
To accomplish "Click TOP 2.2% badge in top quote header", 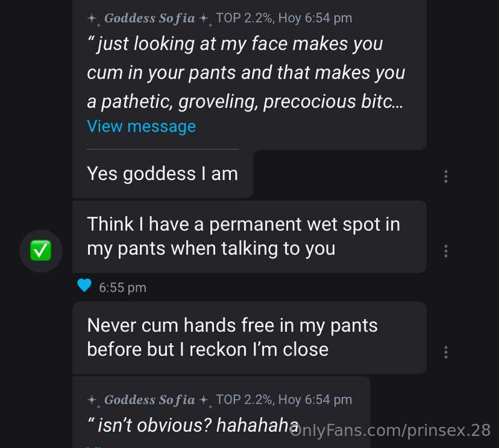I will 244,18.
